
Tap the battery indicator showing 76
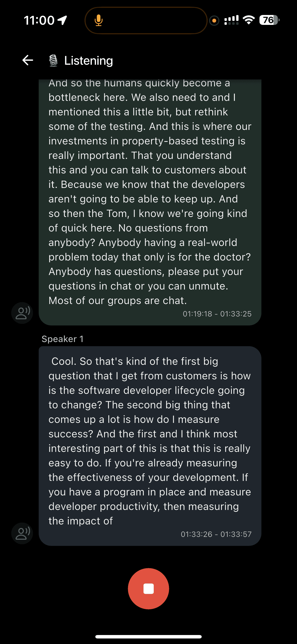click(x=269, y=20)
